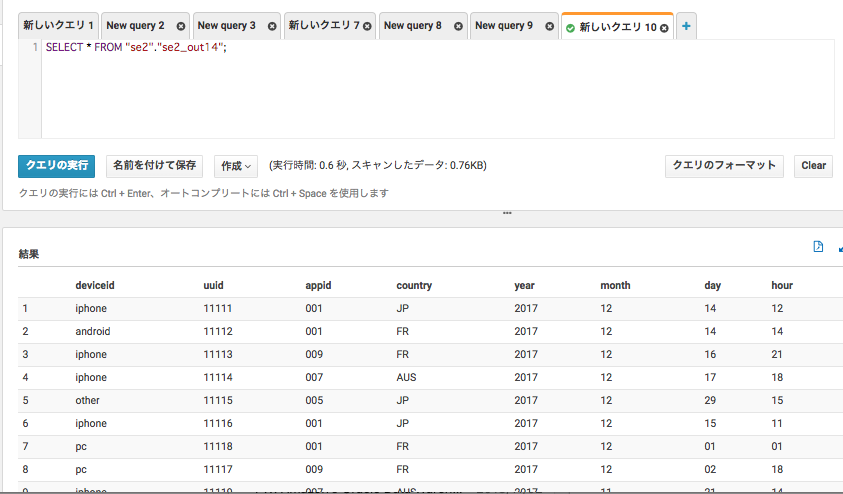The height and width of the screenshot is (494, 843).
Task: Select appid cell 005
Action: click(x=314, y=400)
